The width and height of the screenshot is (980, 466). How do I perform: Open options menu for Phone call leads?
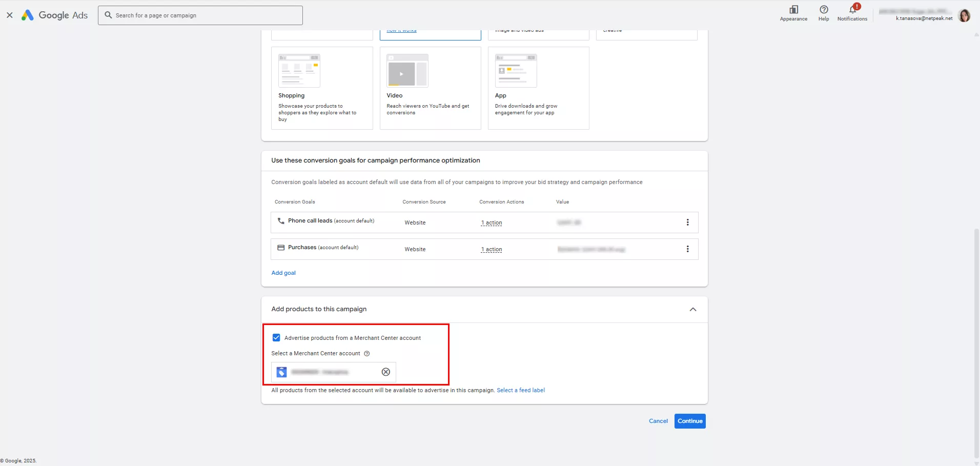pos(687,222)
